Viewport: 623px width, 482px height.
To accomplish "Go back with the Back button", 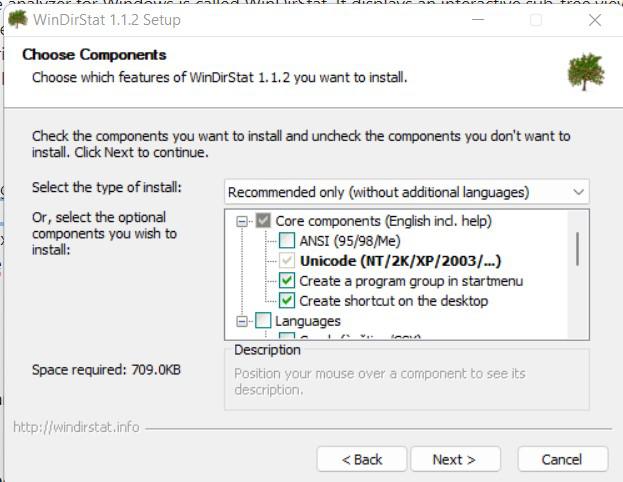I will (x=362, y=459).
